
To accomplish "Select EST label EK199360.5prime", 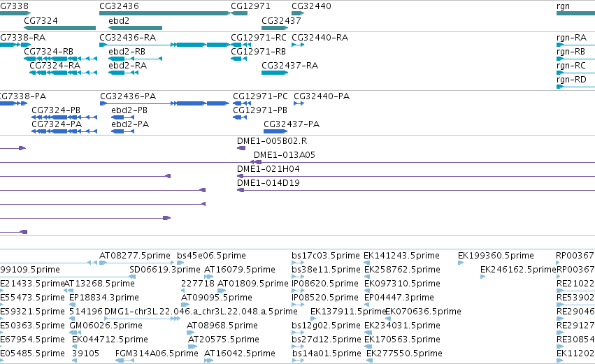I will point(496,256).
